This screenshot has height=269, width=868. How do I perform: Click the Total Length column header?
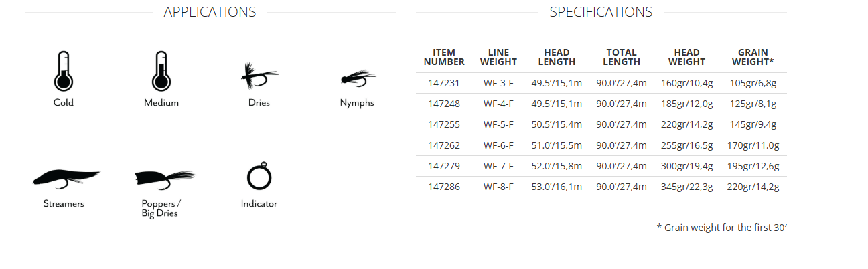[622, 57]
